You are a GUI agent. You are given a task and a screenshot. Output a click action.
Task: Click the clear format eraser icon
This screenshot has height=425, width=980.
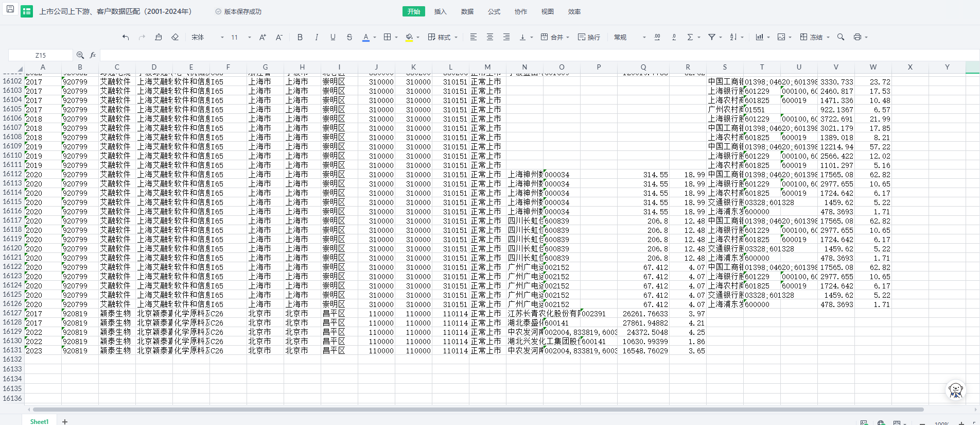(x=175, y=37)
